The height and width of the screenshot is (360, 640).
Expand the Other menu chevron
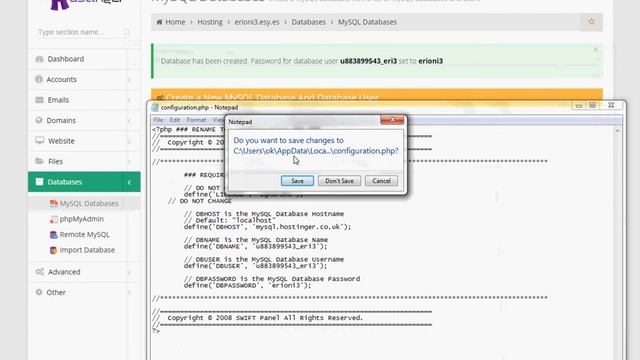coord(129,292)
